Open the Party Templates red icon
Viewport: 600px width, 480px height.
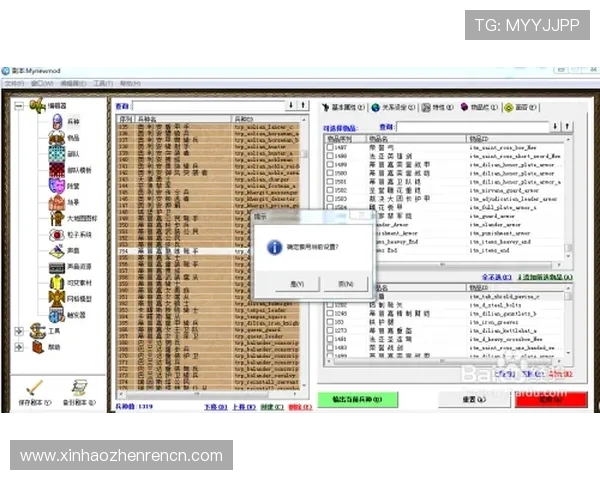coord(57,170)
